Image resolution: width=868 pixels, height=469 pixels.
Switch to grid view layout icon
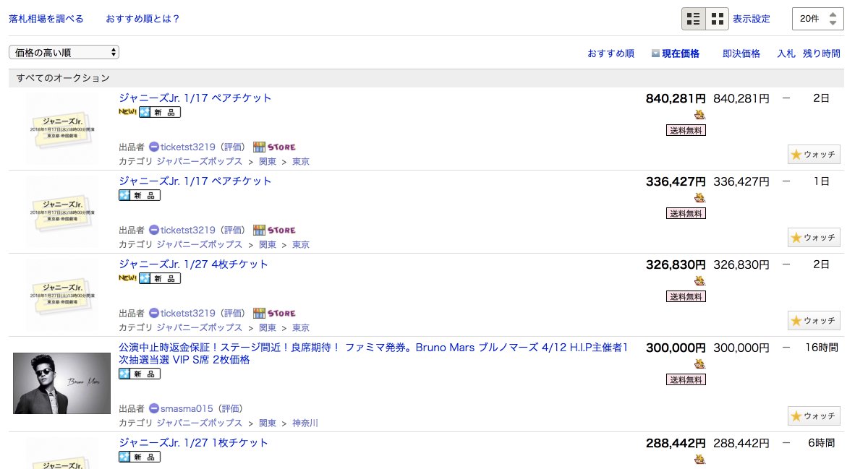718,19
